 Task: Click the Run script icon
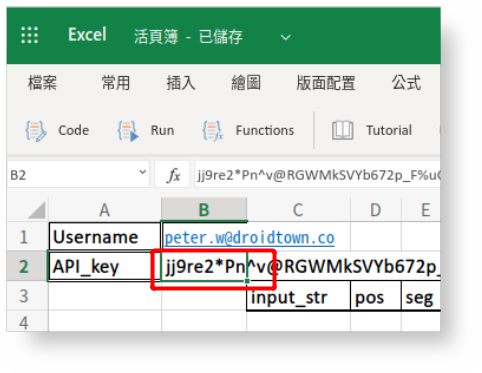[128, 131]
